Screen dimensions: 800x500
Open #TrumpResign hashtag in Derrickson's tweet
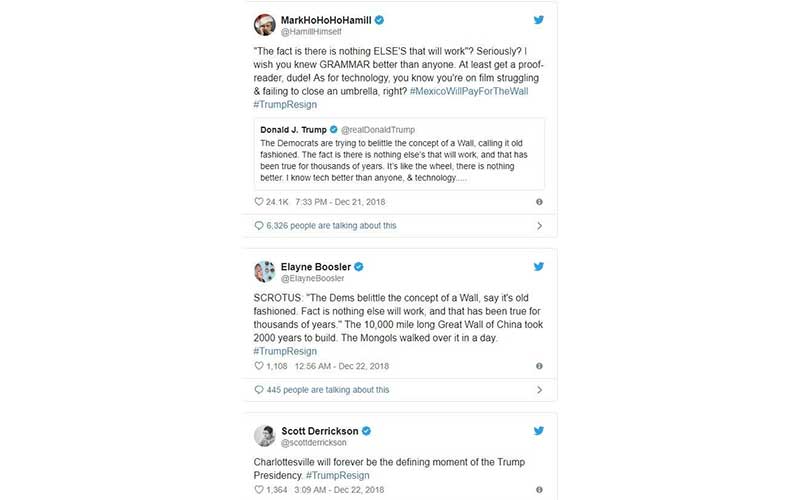[336, 474]
